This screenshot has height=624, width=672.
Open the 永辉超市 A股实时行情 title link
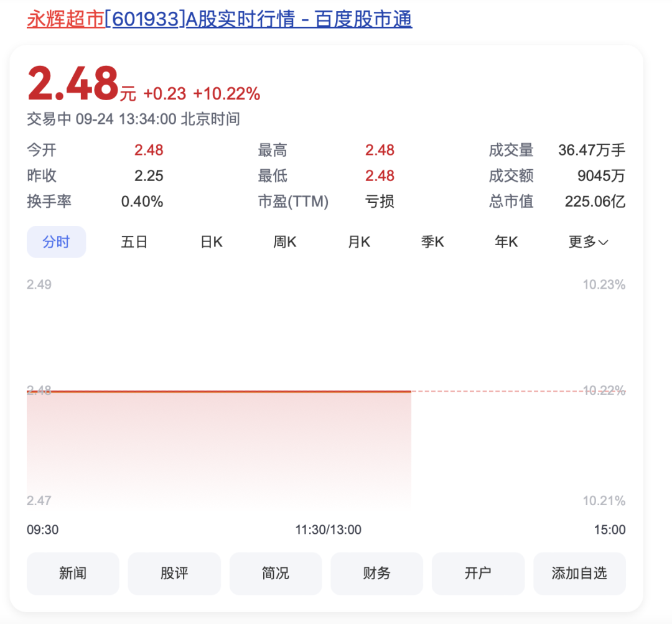pyautogui.click(x=219, y=19)
